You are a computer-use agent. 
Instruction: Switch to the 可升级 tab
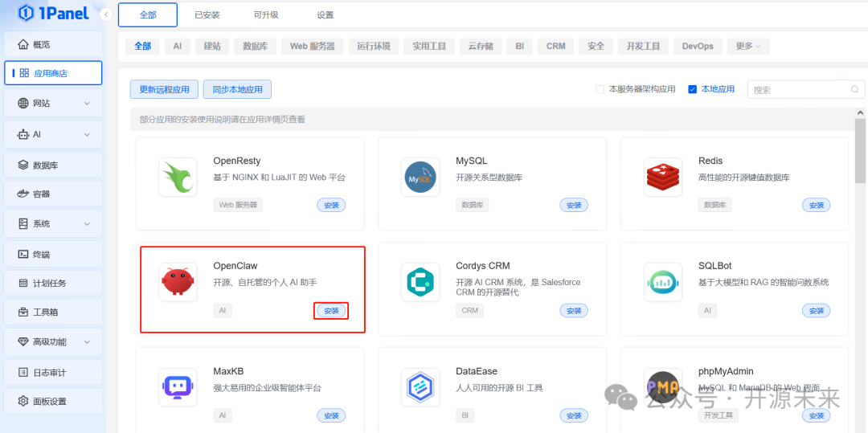click(265, 15)
